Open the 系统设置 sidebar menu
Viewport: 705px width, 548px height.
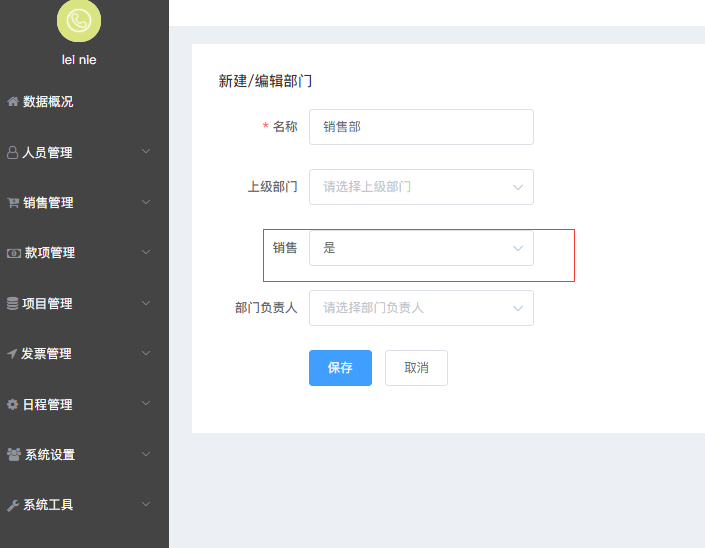[x=84, y=454]
